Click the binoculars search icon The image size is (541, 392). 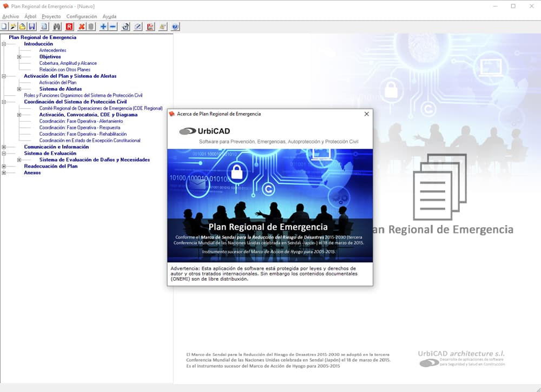tap(57, 26)
